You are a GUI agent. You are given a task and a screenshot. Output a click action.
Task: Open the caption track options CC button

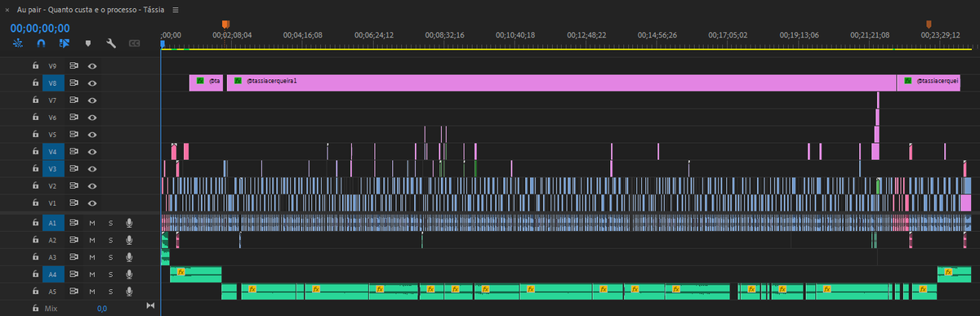coord(135,43)
